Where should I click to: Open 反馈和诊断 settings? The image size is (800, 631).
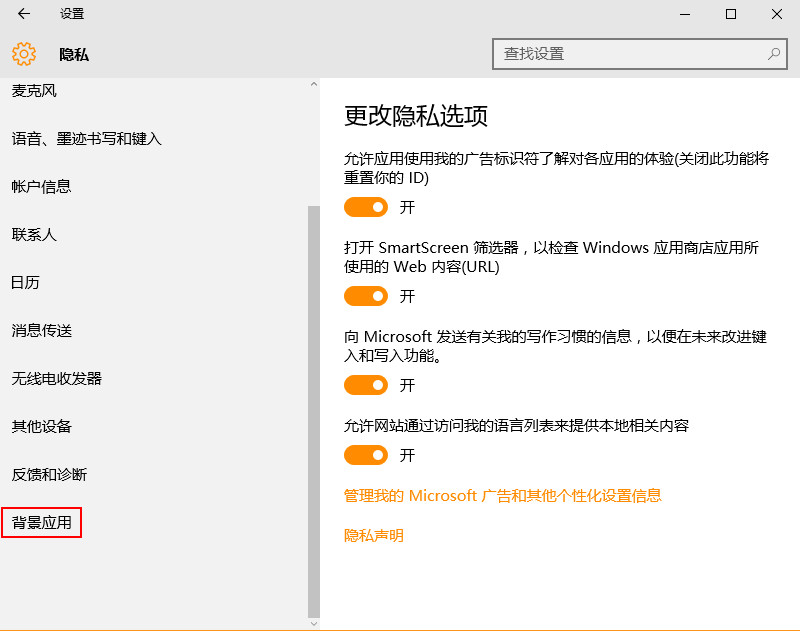(x=49, y=474)
